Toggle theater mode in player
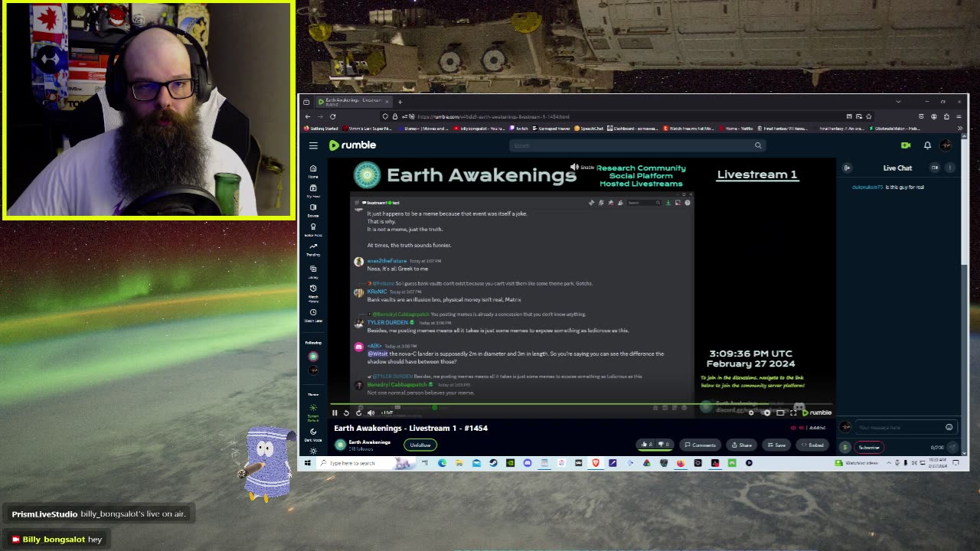Image resolution: width=980 pixels, height=551 pixels. pyautogui.click(x=780, y=412)
